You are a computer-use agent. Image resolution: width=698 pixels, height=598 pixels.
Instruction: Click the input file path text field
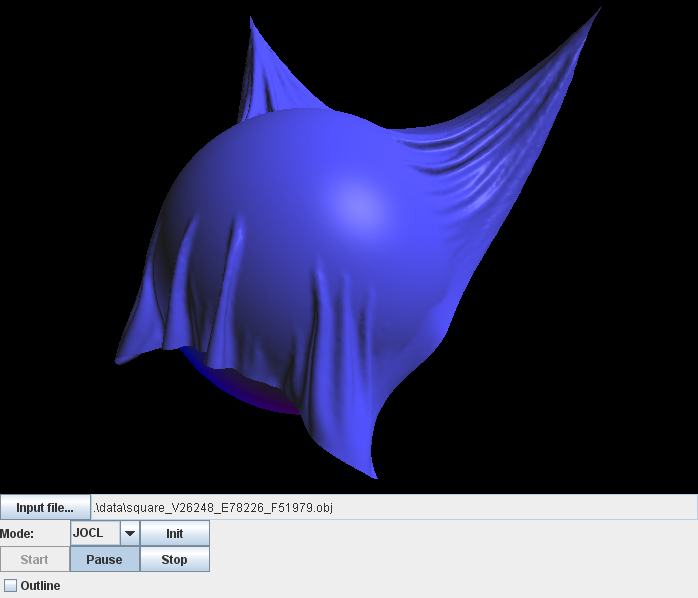[x=394, y=508]
